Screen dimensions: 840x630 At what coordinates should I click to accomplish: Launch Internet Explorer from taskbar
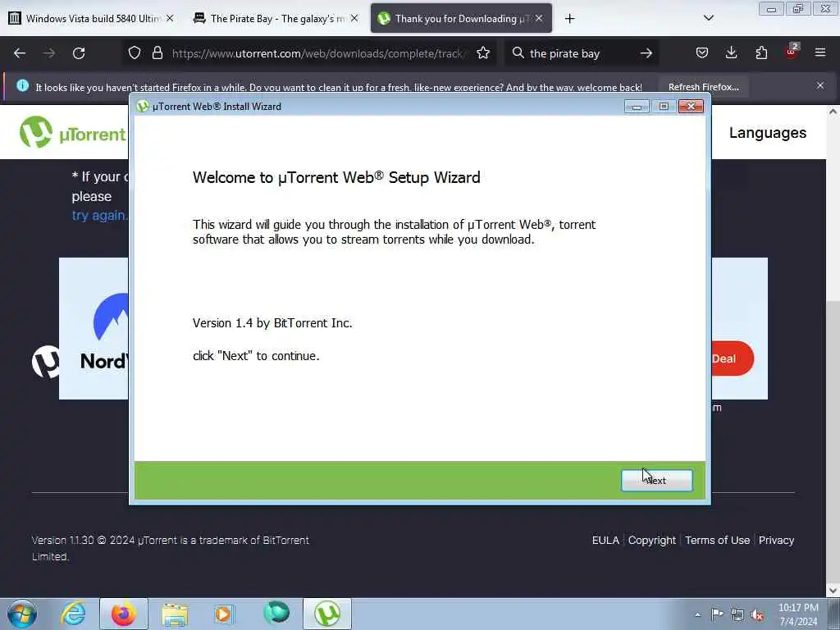point(73,614)
